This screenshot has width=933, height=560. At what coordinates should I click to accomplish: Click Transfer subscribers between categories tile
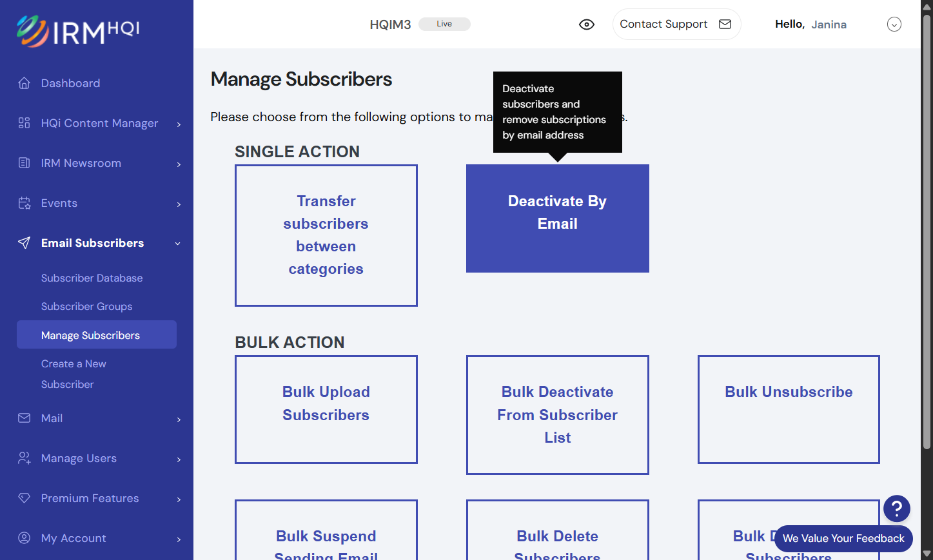pos(326,235)
